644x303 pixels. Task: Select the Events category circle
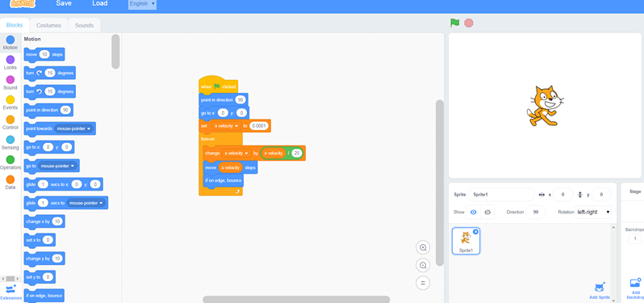(10, 99)
